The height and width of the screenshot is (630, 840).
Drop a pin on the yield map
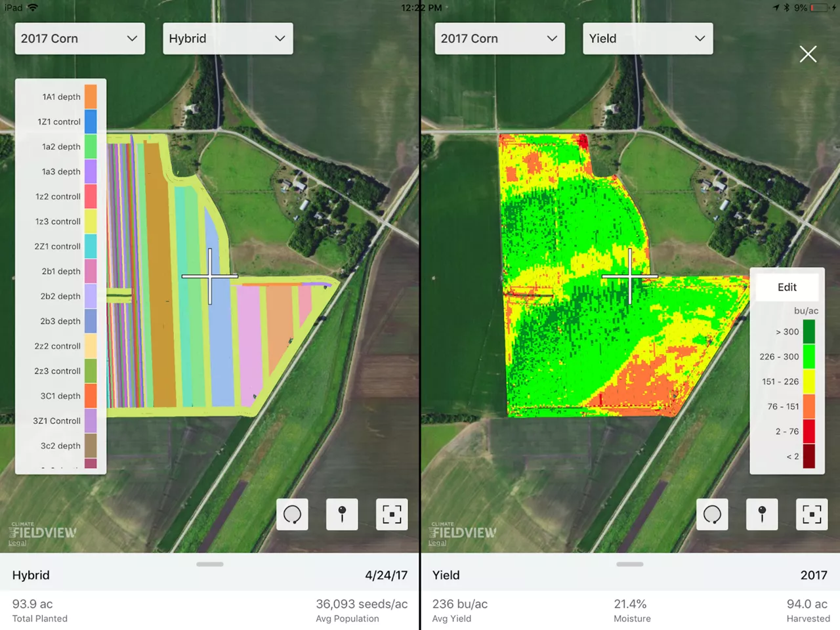pyautogui.click(x=762, y=514)
